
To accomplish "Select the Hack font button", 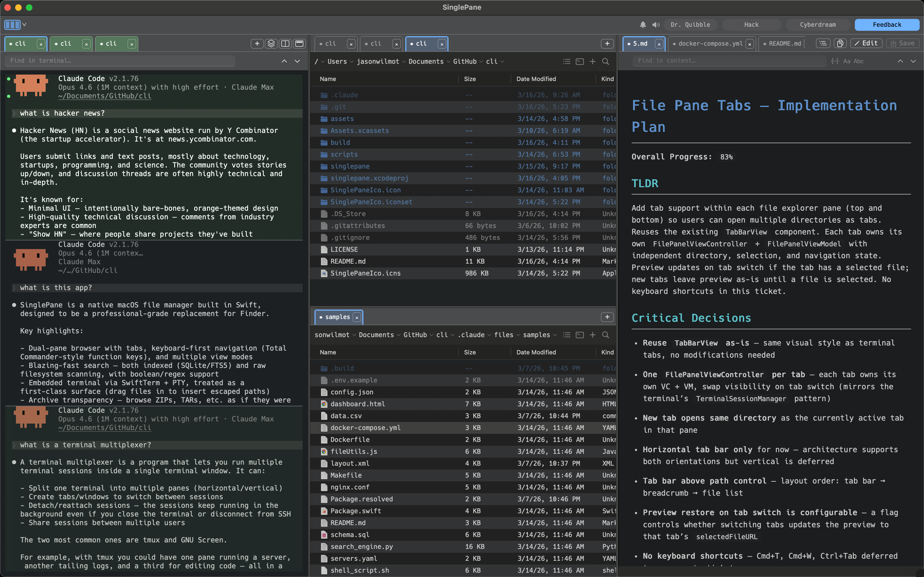I will [751, 25].
